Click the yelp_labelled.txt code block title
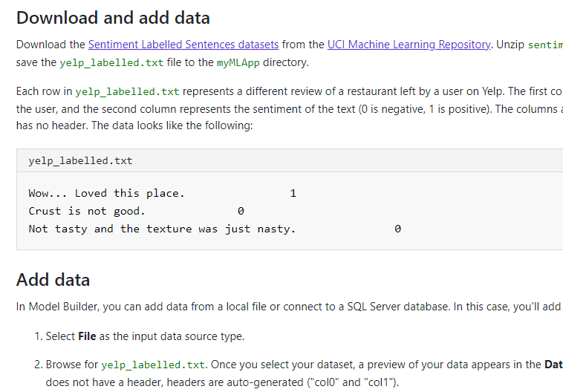The image size is (563, 392). coord(80,160)
